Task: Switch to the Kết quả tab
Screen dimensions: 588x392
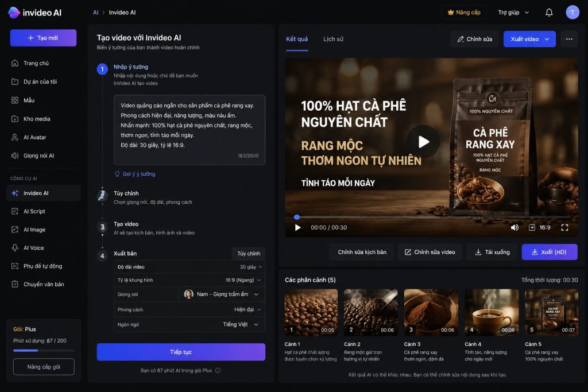Action: 297,39
